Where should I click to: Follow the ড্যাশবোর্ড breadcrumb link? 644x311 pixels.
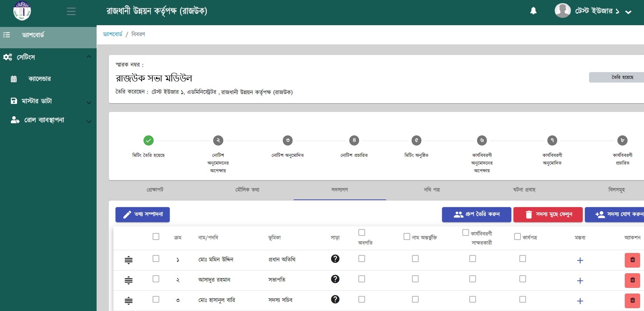113,34
